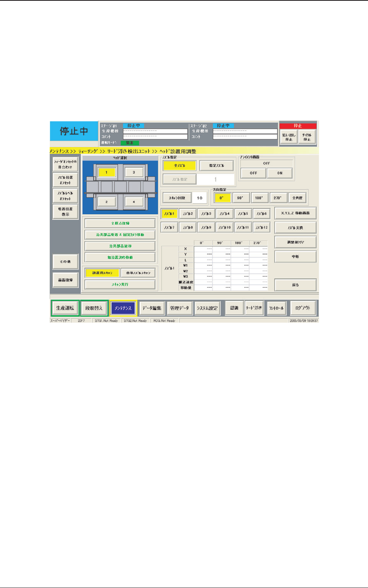Select ノズル4 button
The width and height of the screenshot is (368, 588).
click(x=224, y=214)
